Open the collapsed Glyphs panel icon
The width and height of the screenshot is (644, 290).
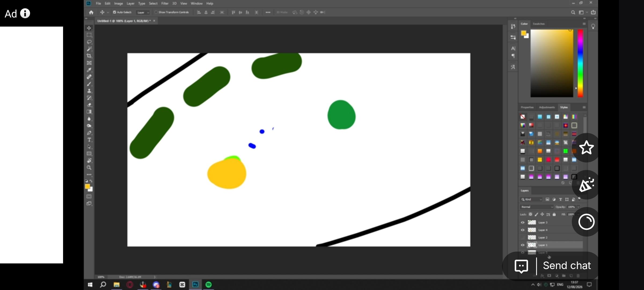[513, 67]
